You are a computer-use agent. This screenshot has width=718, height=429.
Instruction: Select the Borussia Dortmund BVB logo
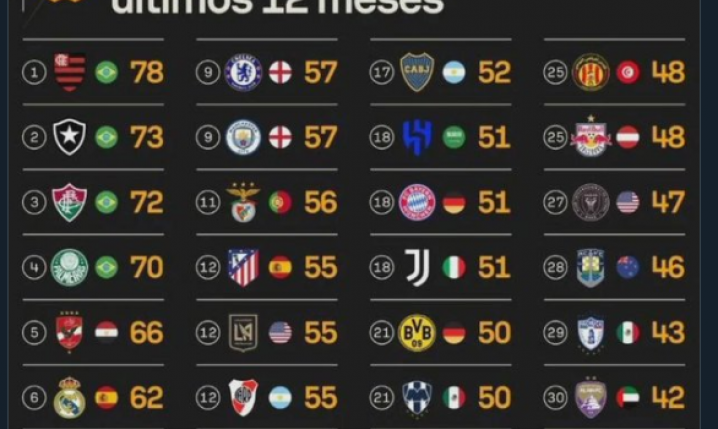(417, 332)
